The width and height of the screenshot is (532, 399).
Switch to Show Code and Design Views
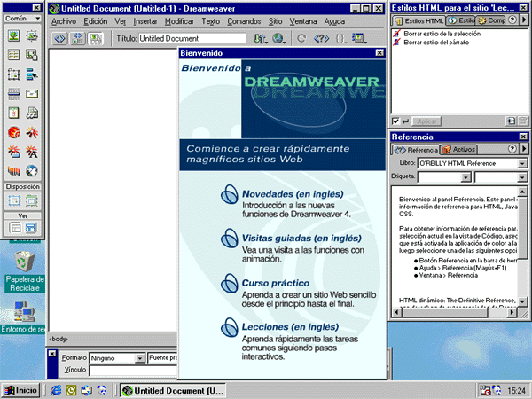pyautogui.click(x=78, y=38)
